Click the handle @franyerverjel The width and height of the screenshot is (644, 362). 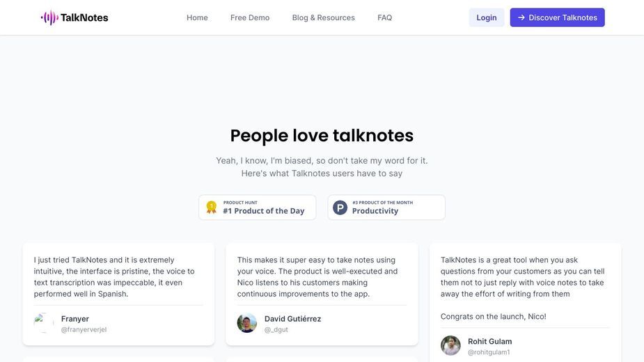coord(84,329)
